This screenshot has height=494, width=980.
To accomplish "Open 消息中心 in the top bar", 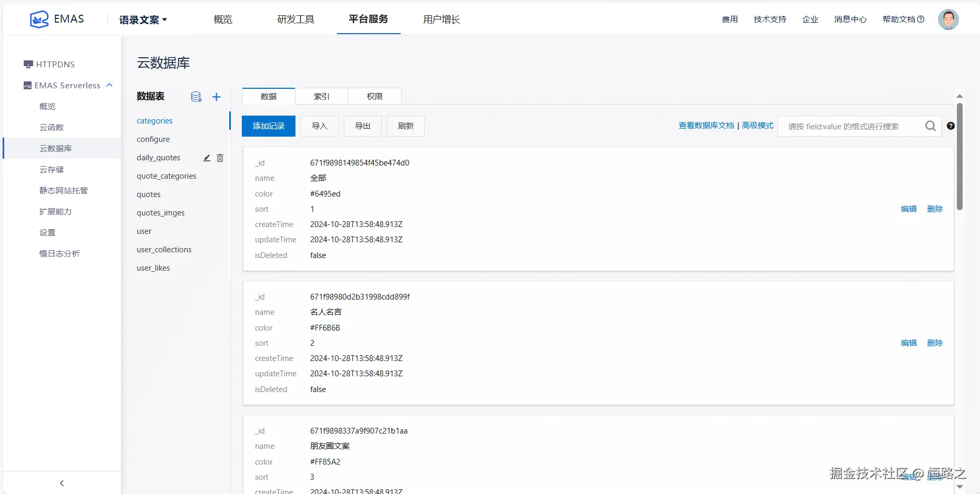I will click(x=850, y=19).
